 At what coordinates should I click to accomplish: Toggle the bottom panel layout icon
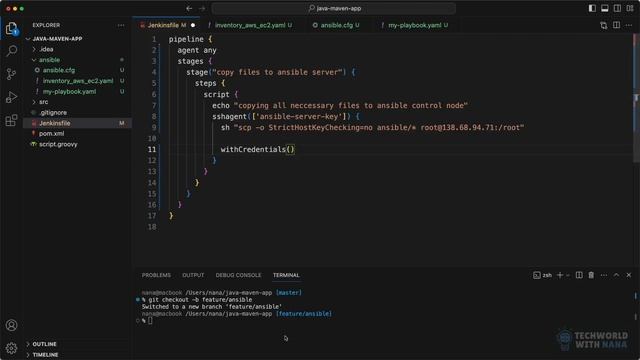click(605, 8)
